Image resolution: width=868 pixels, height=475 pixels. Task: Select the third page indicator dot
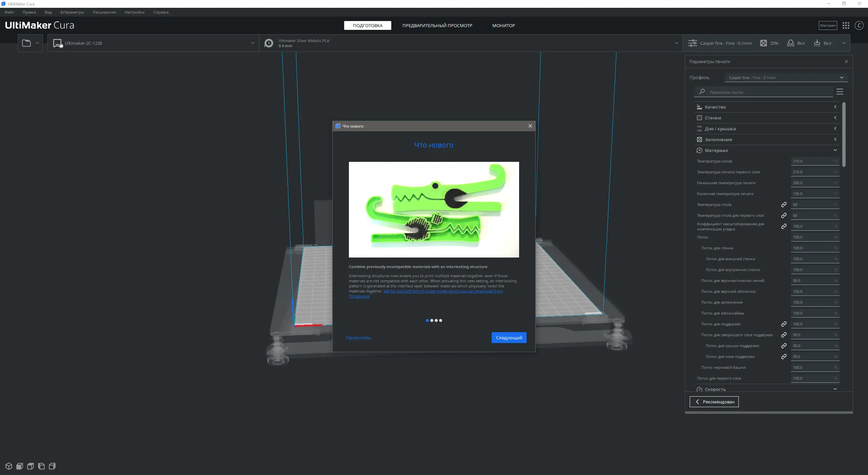click(436, 320)
